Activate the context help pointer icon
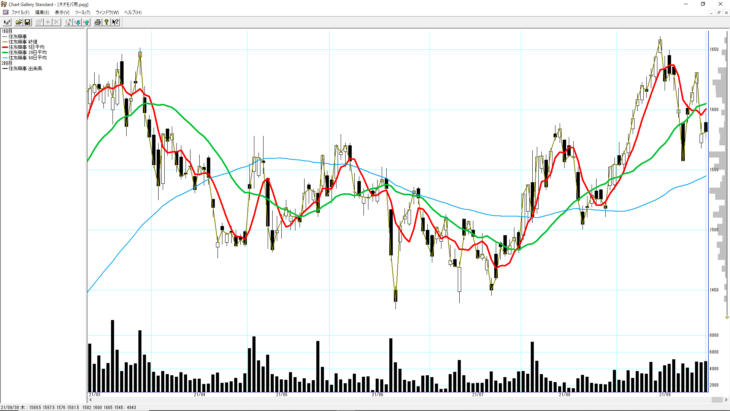 pos(116,21)
